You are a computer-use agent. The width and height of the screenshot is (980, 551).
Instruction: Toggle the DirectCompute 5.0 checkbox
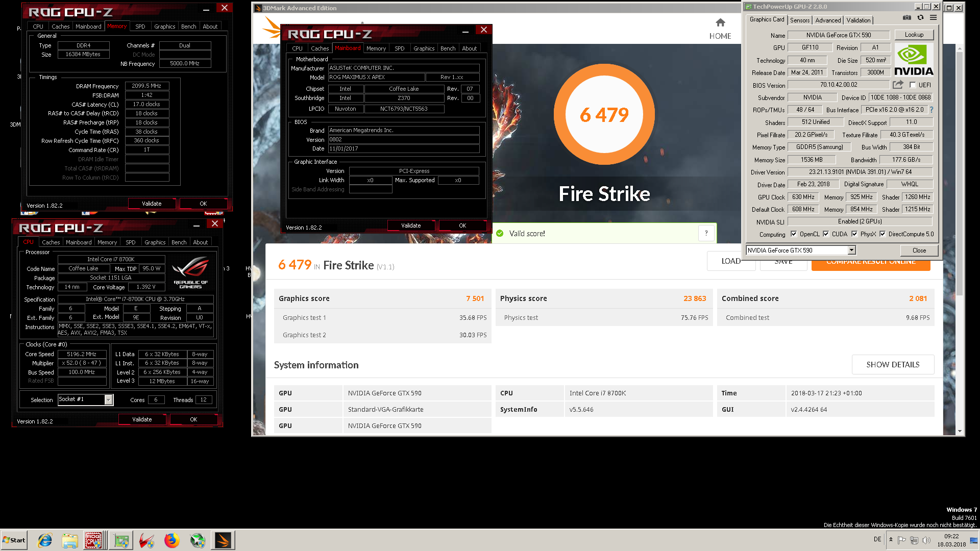[883, 234]
